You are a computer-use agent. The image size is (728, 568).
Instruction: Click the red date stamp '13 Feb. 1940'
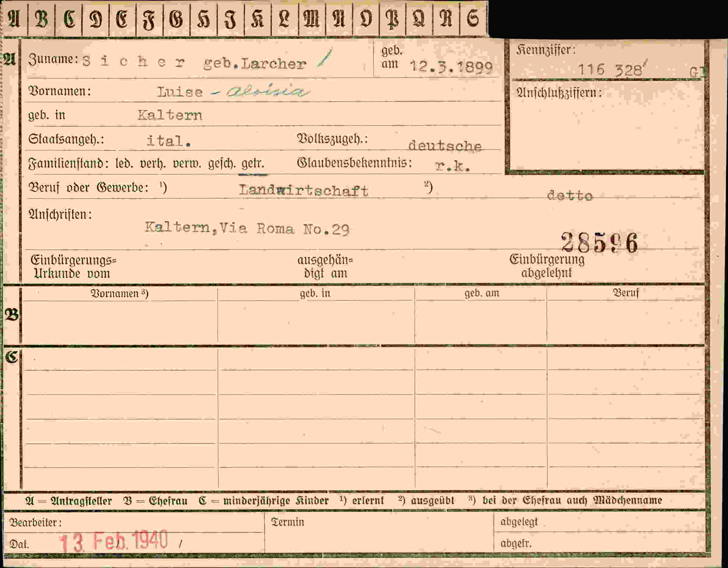pyautogui.click(x=113, y=541)
